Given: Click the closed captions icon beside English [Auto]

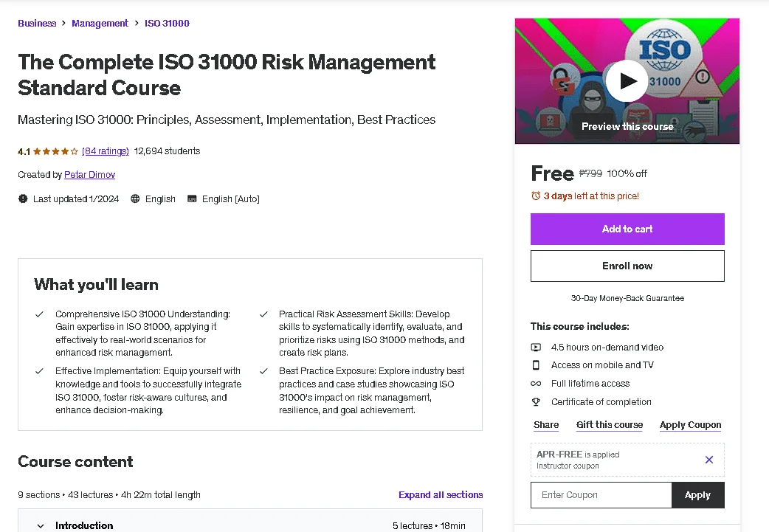Looking at the screenshot, I should click(x=192, y=198).
